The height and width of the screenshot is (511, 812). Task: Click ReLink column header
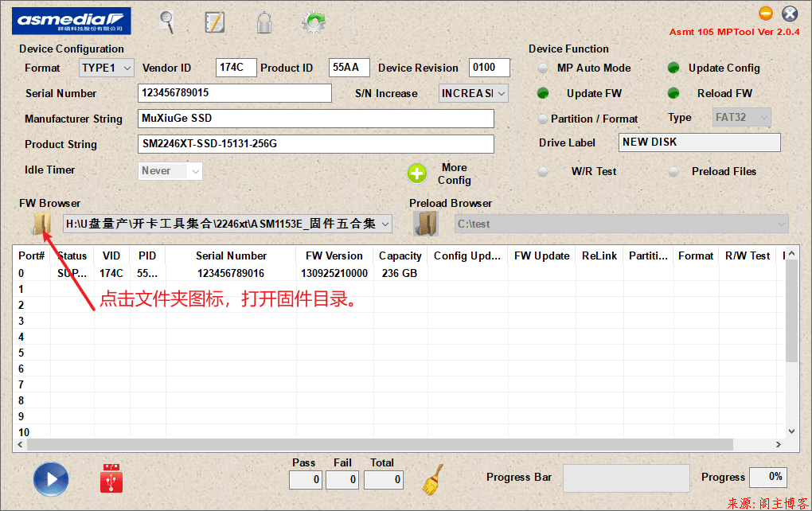click(599, 255)
